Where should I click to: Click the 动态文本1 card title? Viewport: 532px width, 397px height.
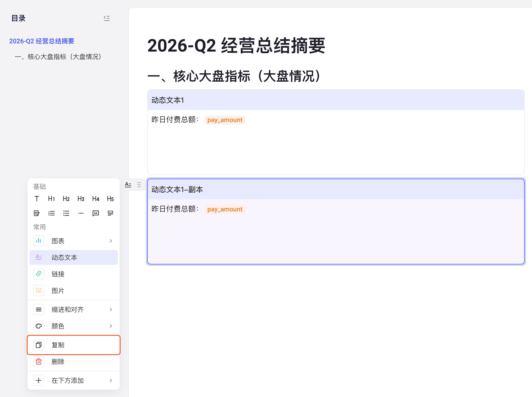click(168, 100)
